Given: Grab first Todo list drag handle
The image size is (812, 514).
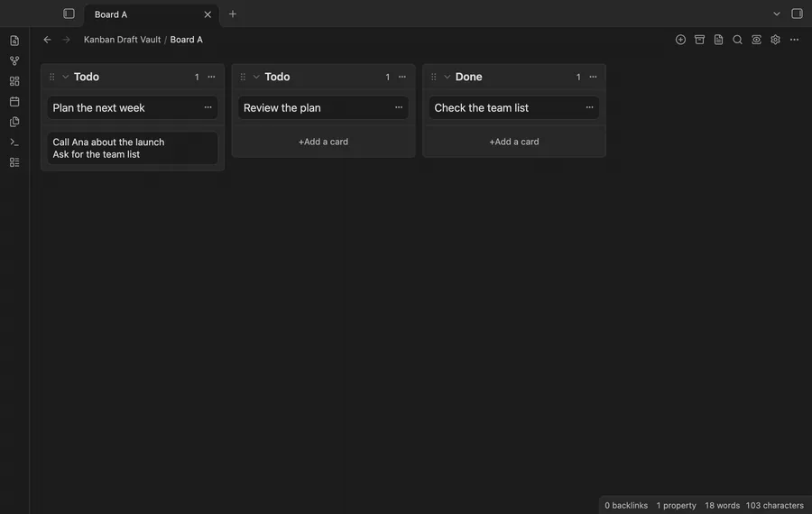Looking at the screenshot, I should (51, 77).
